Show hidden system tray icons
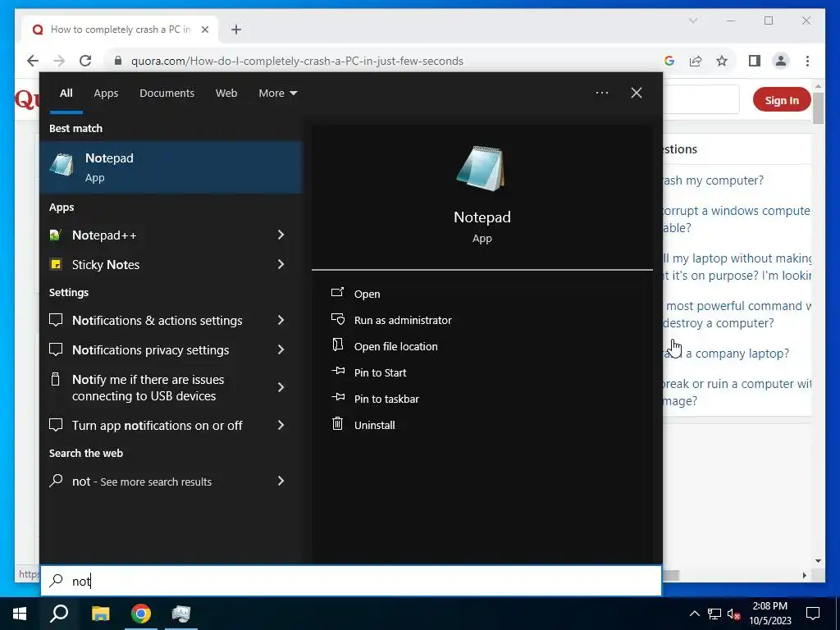Viewport: 840px width, 630px height. point(694,614)
